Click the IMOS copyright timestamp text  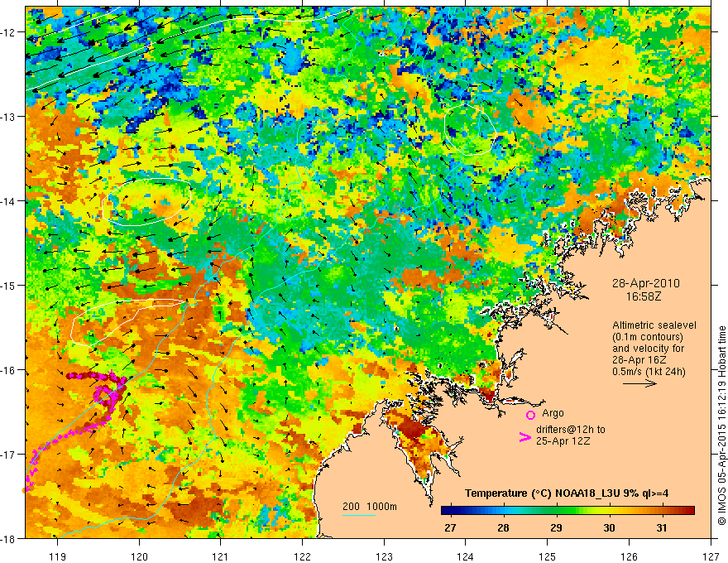721,425
